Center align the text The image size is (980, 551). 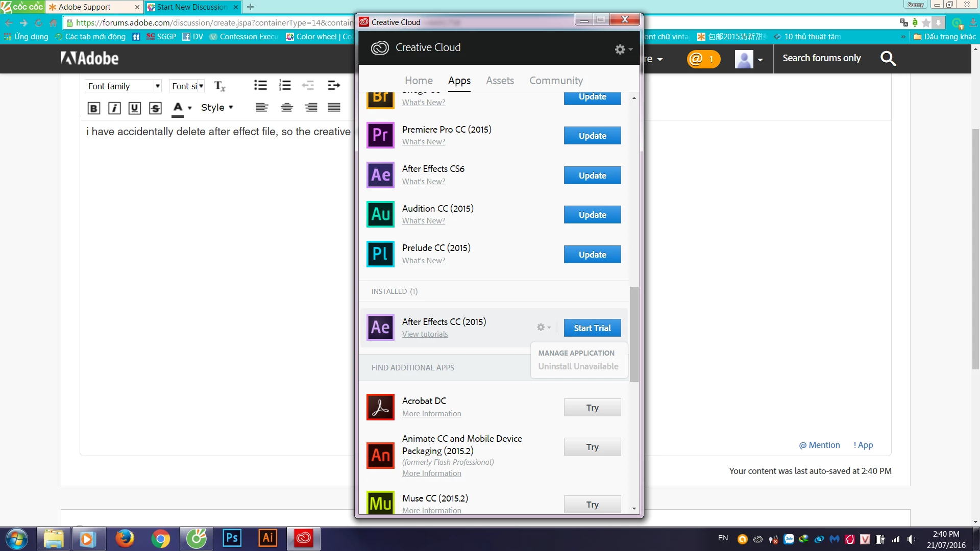(x=287, y=107)
